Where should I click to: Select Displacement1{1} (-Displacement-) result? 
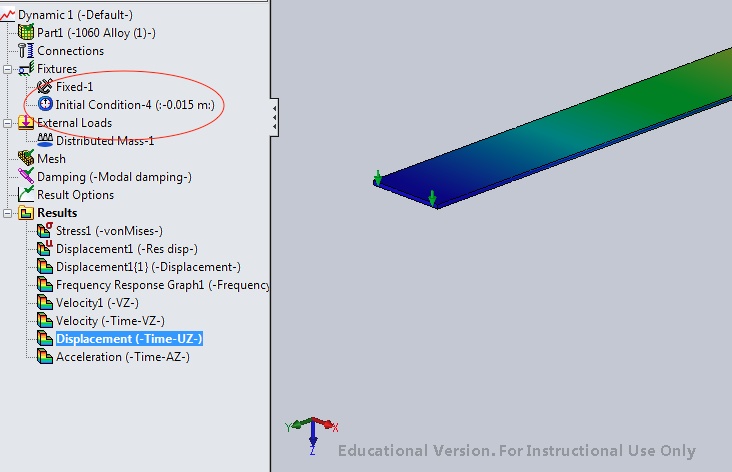tap(148, 267)
